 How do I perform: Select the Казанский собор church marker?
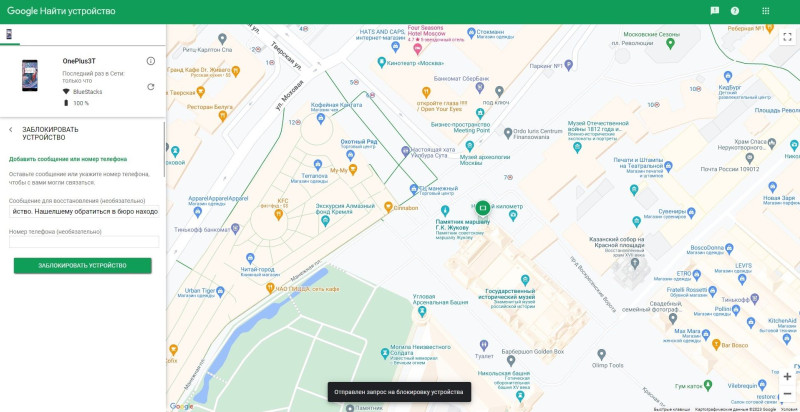pyautogui.click(x=635, y=264)
